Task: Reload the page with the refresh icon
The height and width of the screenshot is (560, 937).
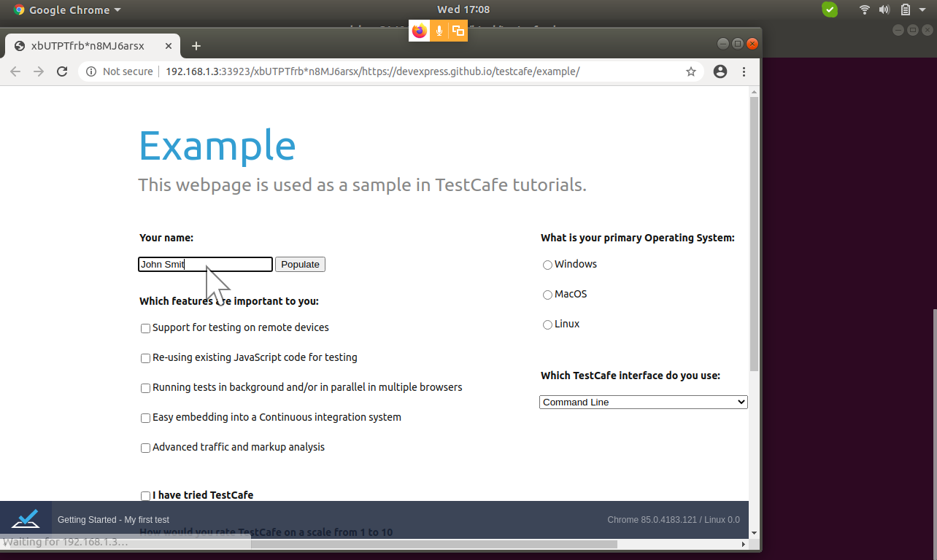Action: tap(62, 71)
